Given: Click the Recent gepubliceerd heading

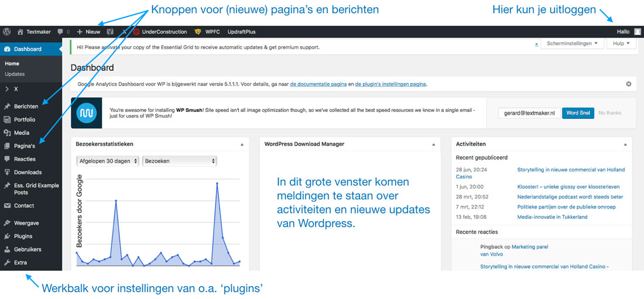Looking at the screenshot, I should pyautogui.click(x=482, y=157).
